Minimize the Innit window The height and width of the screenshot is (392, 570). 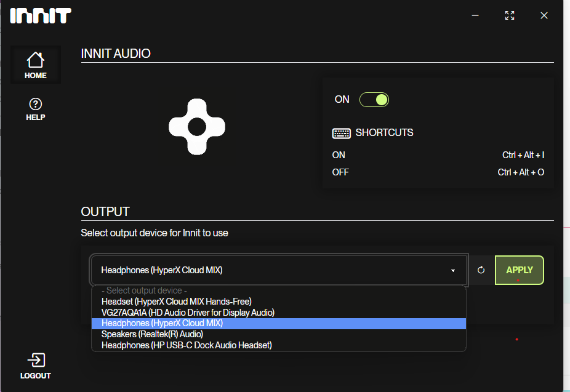pyautogui.click(x=475, y=16)
